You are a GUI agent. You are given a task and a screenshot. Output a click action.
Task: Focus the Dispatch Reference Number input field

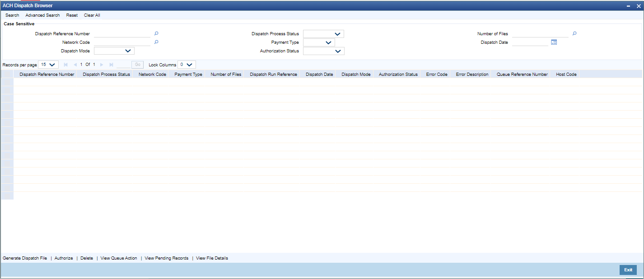coord(122,33)
